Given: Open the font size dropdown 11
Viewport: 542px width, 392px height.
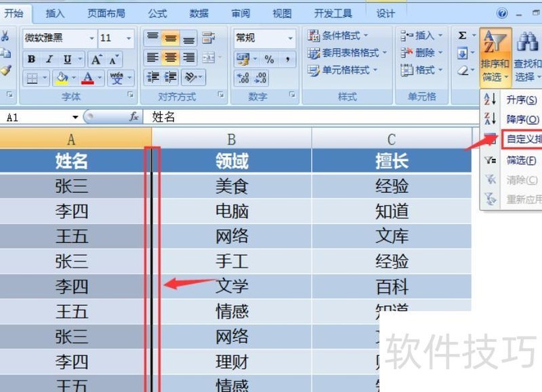Looking at the screenshot, I should [x=129, y=38].
